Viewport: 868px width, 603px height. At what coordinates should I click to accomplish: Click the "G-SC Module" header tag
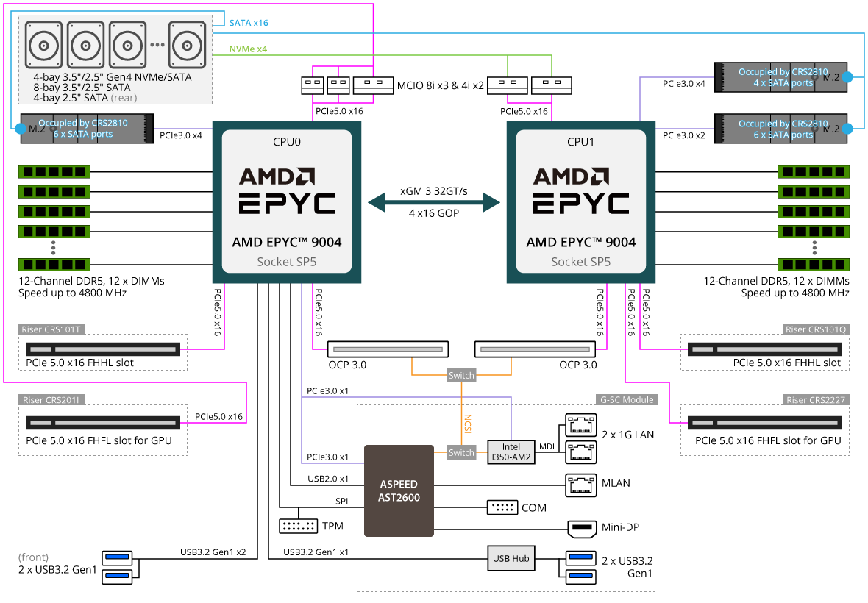[627, 399]
